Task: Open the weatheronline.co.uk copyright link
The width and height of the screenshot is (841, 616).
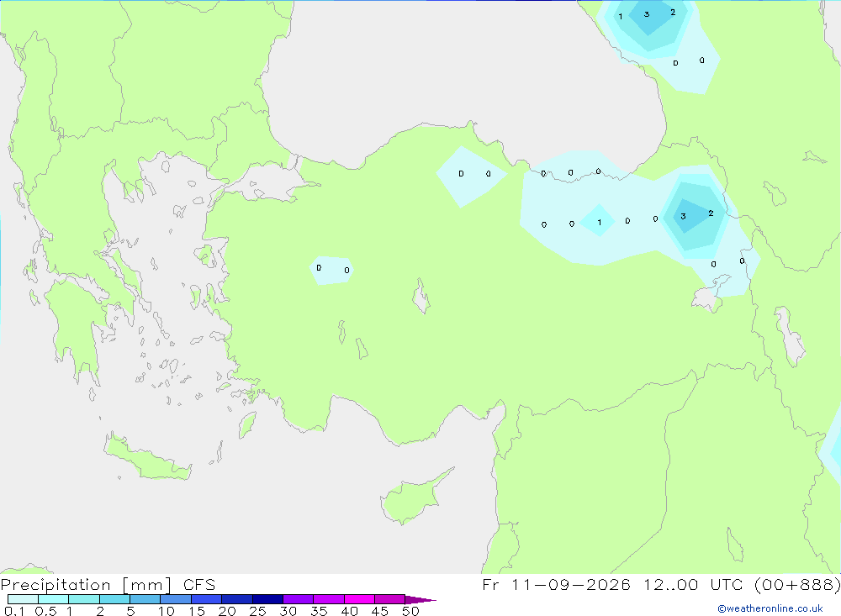Action: [770, 608]
